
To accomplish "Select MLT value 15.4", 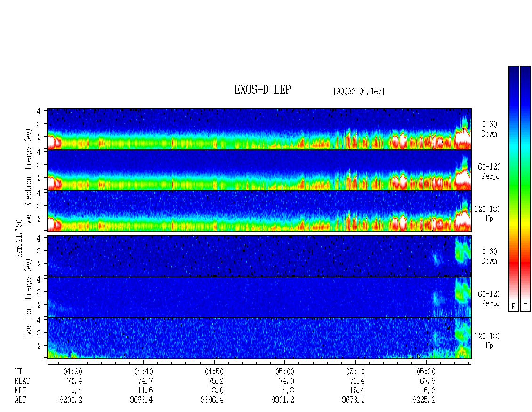I will [x=357, y=391].
